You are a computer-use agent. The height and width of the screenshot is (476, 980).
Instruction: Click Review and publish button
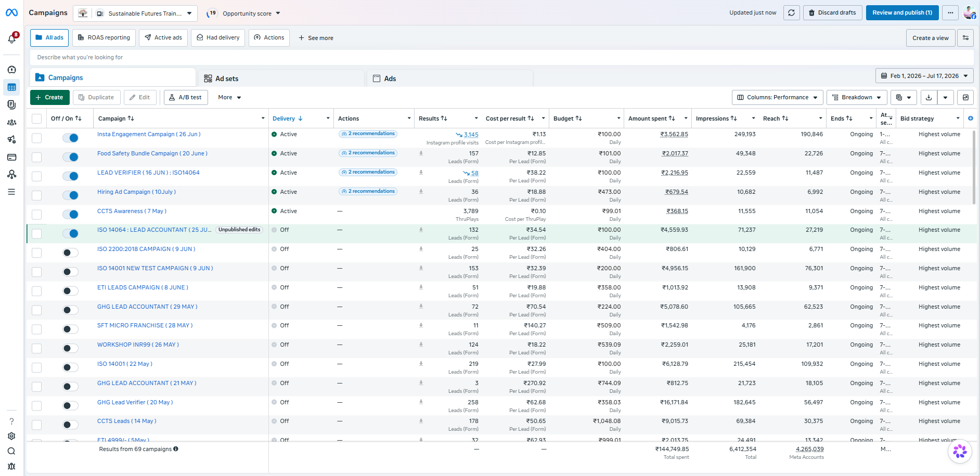(902, 13)
